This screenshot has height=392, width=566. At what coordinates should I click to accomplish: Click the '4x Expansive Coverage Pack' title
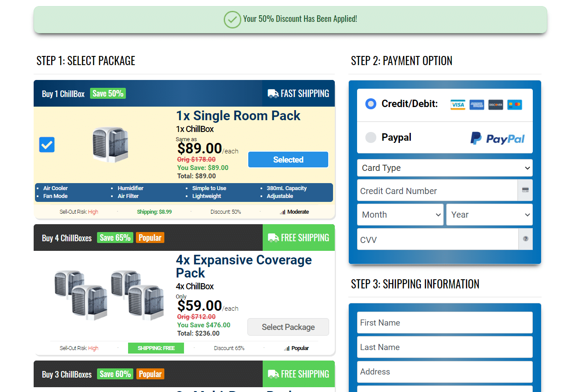(x=244, y=266)
